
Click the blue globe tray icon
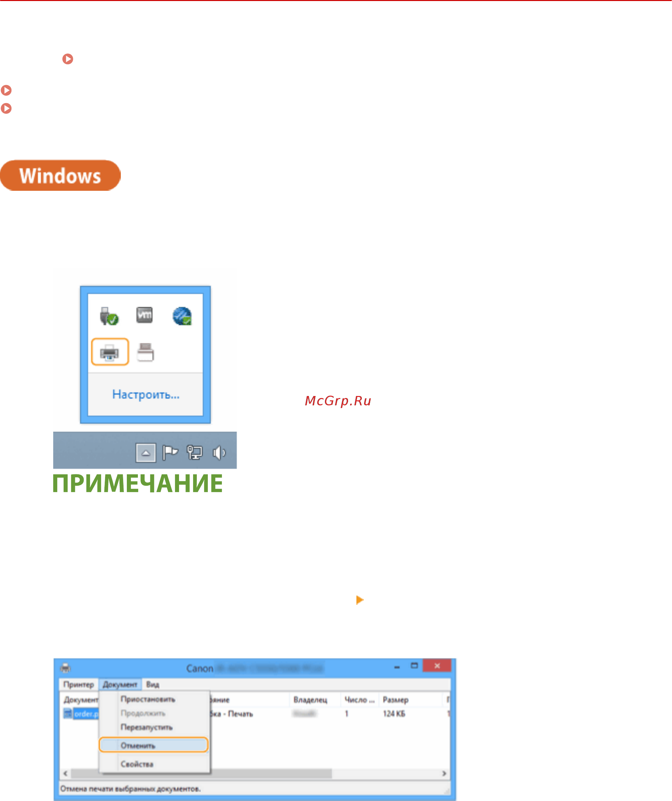[x=182, y=316]
